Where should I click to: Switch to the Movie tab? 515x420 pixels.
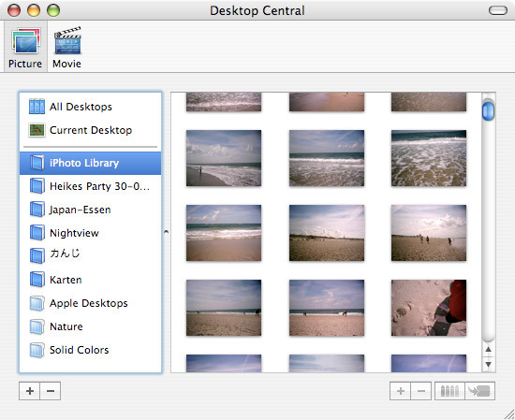[x=67, y=47]
